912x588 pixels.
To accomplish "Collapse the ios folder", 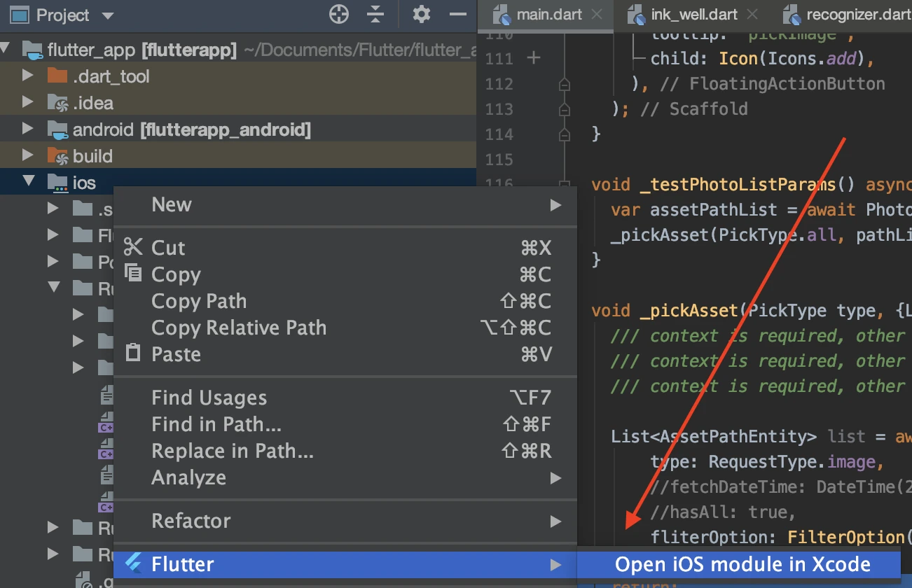I will click(28, 182).
